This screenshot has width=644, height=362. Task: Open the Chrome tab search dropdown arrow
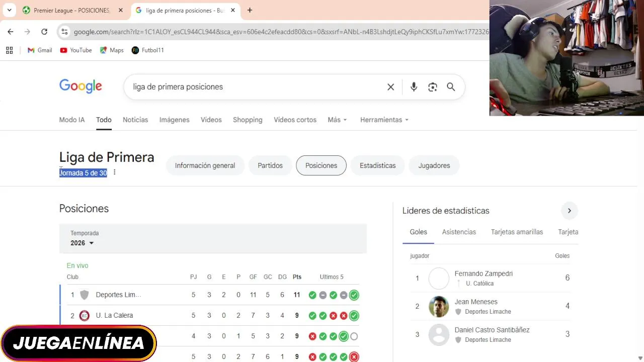coord(9,10)
